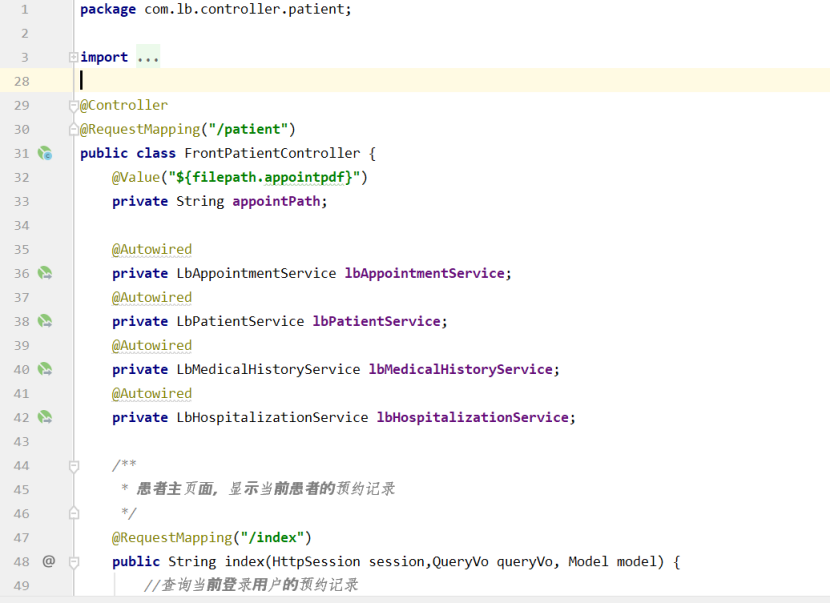Collapse annotations fold marker at @Controller

(x=74, y=106)
